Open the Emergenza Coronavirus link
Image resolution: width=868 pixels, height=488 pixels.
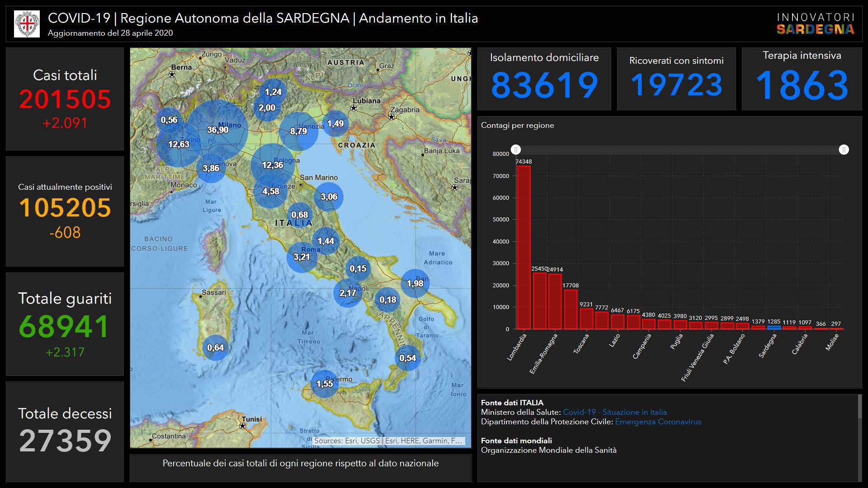[x=658, y=422]
